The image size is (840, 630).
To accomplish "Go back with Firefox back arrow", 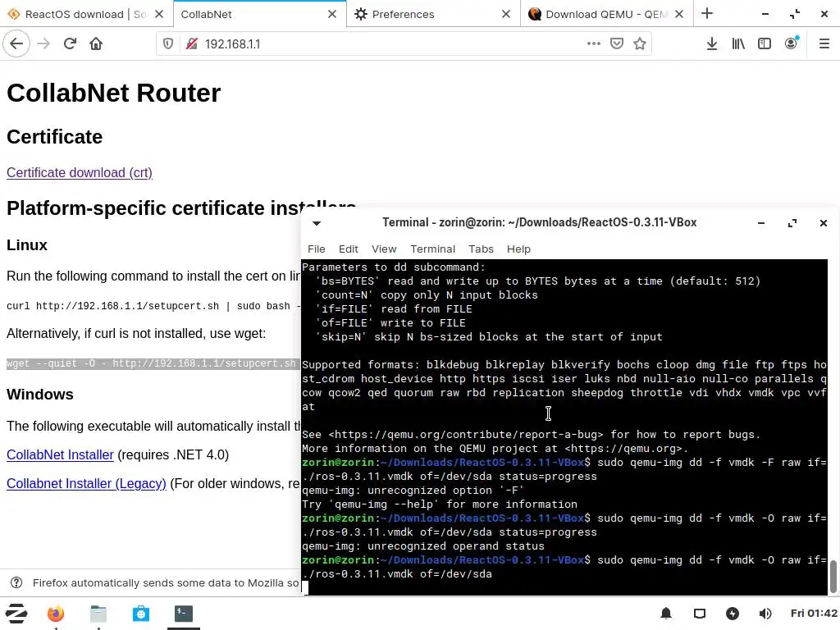I will [x=16, y=44].
